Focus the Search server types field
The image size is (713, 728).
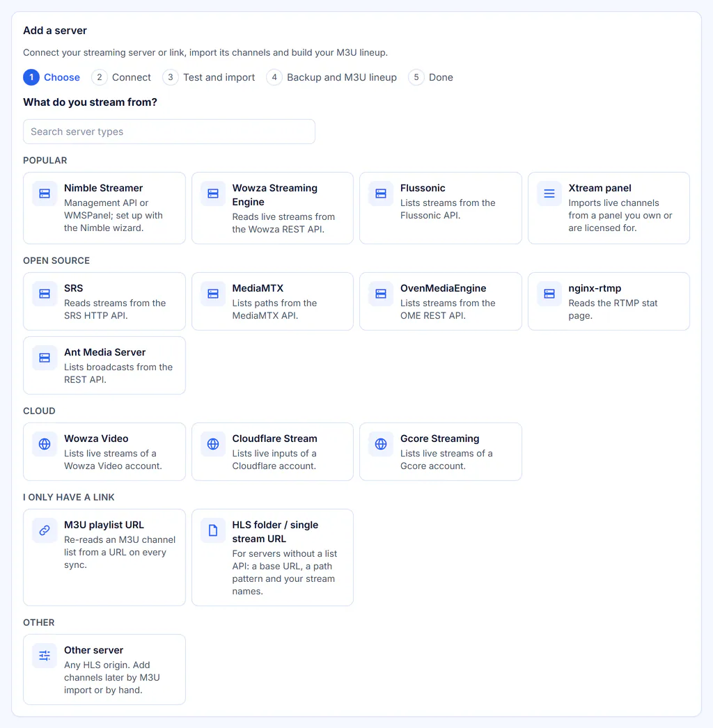pyautogui.click(x=169, y=132)
